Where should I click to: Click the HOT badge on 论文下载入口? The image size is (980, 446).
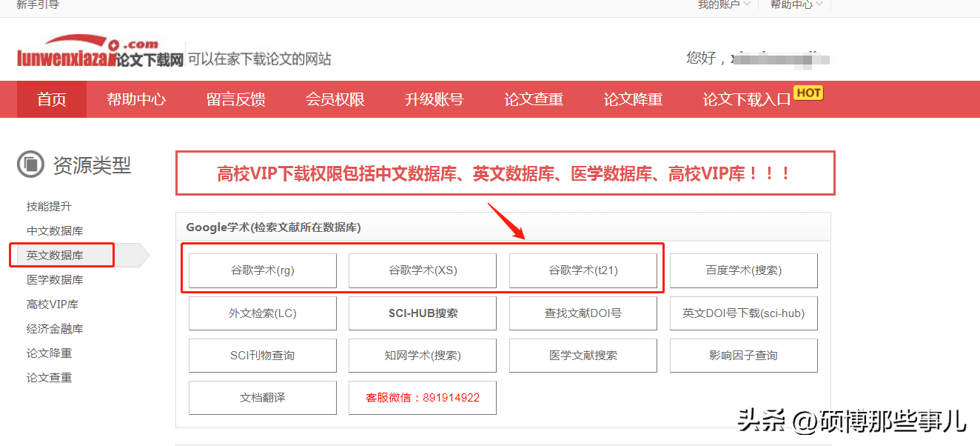coord(808,93)
